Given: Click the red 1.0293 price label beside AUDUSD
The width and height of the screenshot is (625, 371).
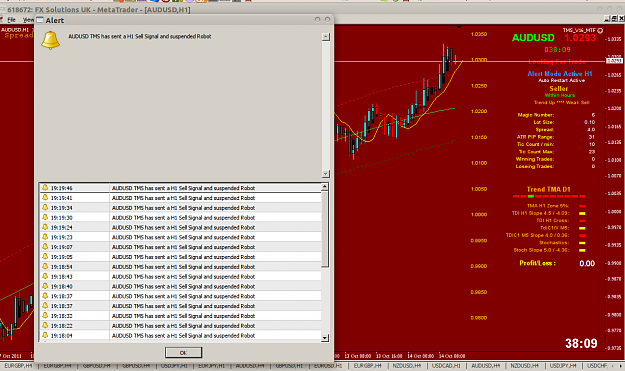Looking at the screenshot, I should (580, 38).
